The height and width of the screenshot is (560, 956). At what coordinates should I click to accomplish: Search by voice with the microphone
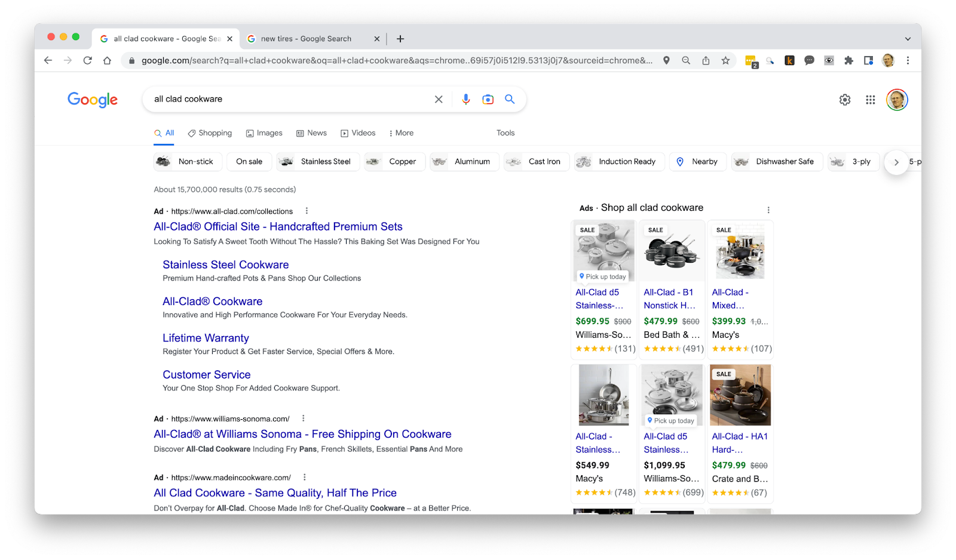[x=466, y=99]
